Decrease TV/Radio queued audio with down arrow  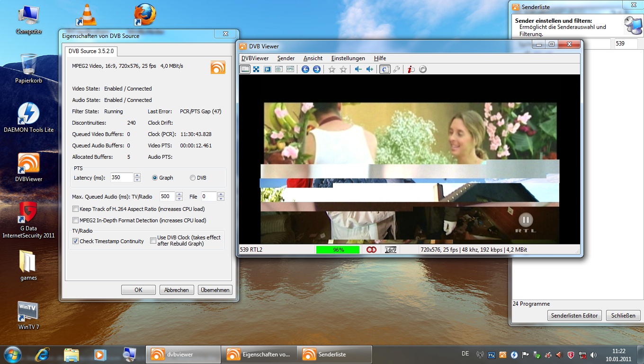pyautogui.click(x=179, y=199)
